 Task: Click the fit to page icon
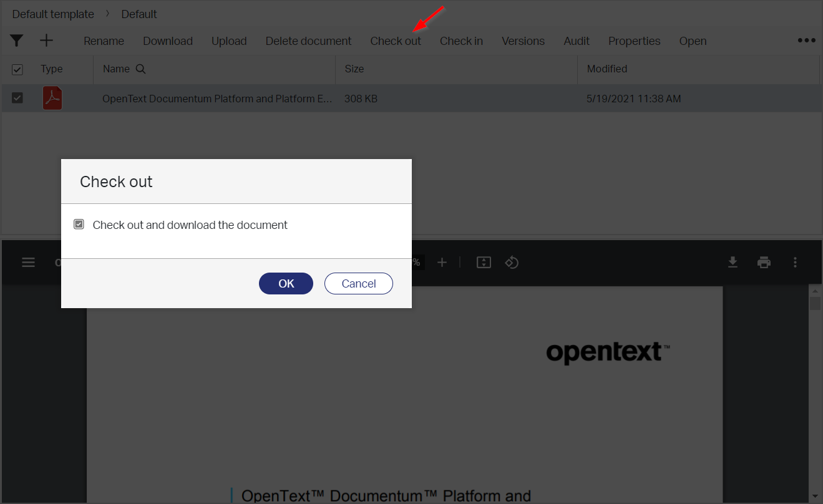coord(484,263)
